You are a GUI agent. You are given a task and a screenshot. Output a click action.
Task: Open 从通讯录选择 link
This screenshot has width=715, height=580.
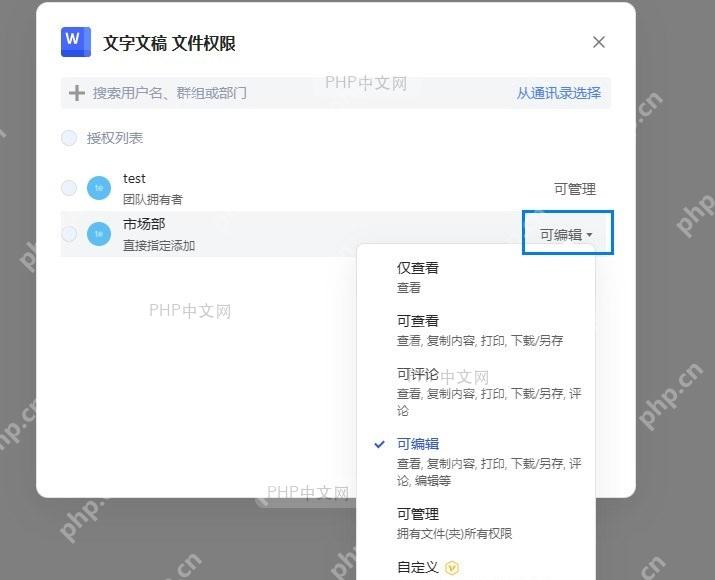[x=559, y=93]
